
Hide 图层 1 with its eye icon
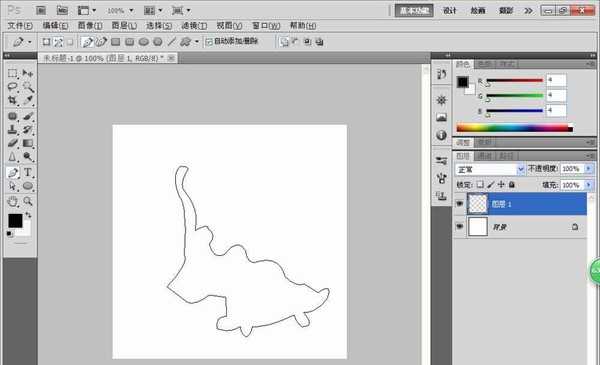click(459, 204)
